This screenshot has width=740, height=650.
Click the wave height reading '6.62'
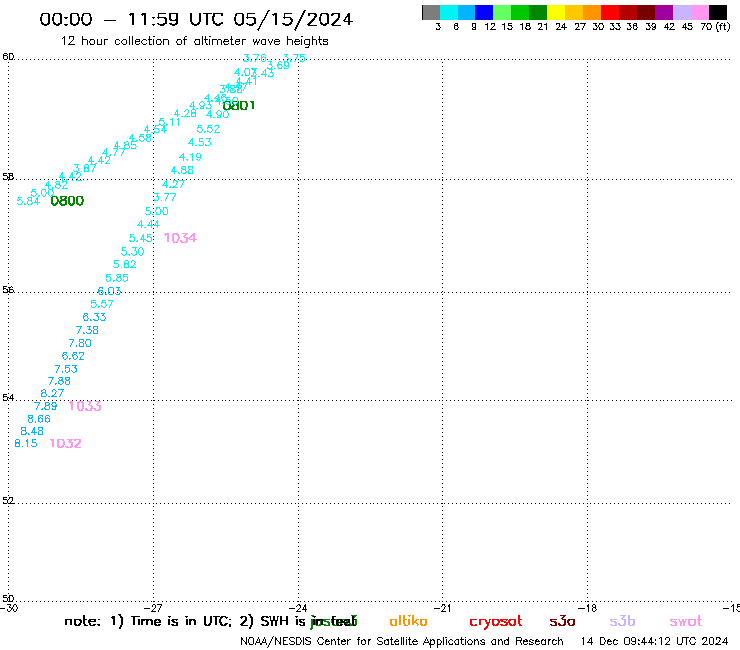click(73, 356)
